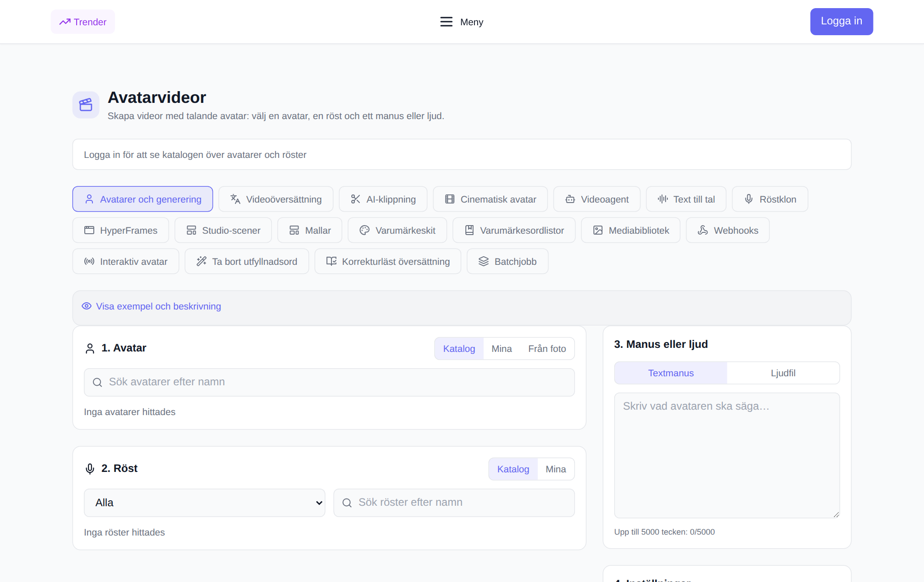Click in Sök avatarer efter namn field

click(329, 382)
